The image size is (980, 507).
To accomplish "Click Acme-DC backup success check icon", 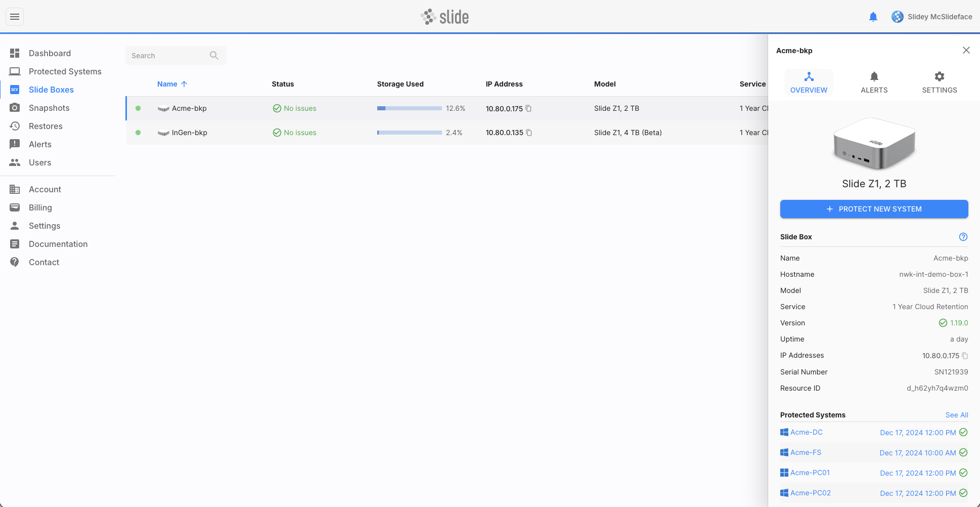I will click(963, 432).
